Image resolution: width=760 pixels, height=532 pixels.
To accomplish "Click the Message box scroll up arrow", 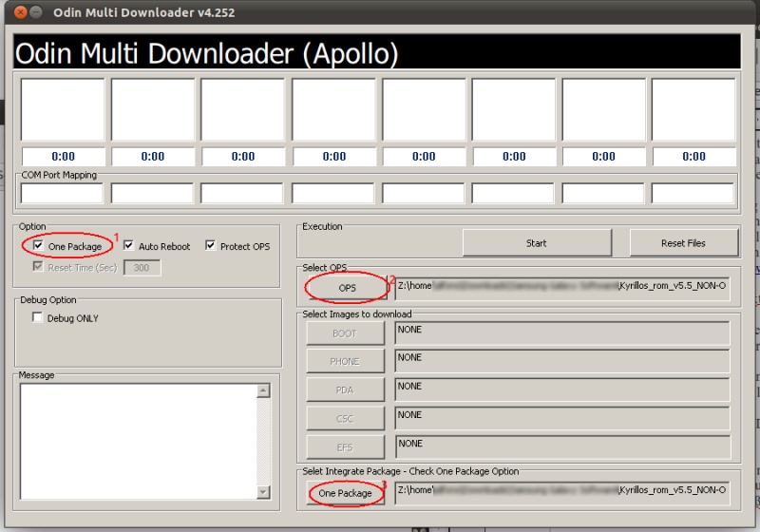I will (x=263, y=390).
